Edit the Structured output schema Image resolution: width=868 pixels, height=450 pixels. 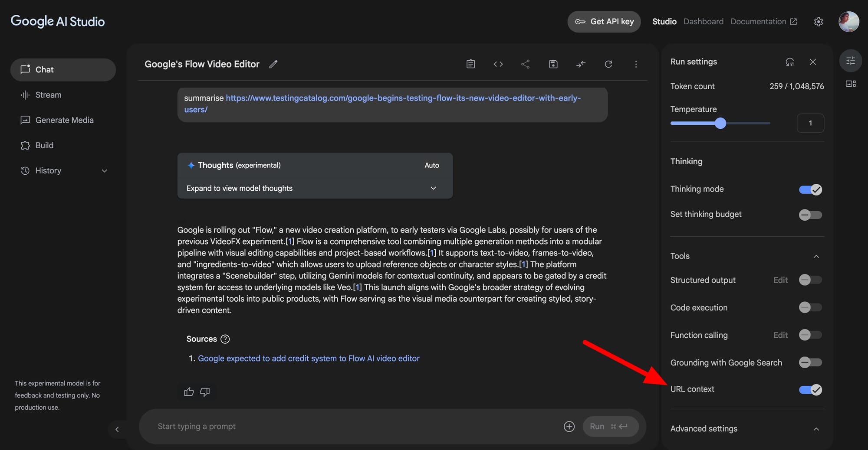(780, 280)
